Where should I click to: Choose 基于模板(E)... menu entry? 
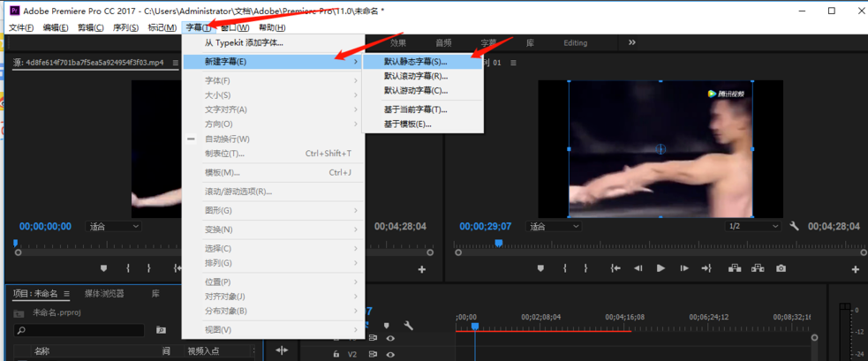(407, 124)
